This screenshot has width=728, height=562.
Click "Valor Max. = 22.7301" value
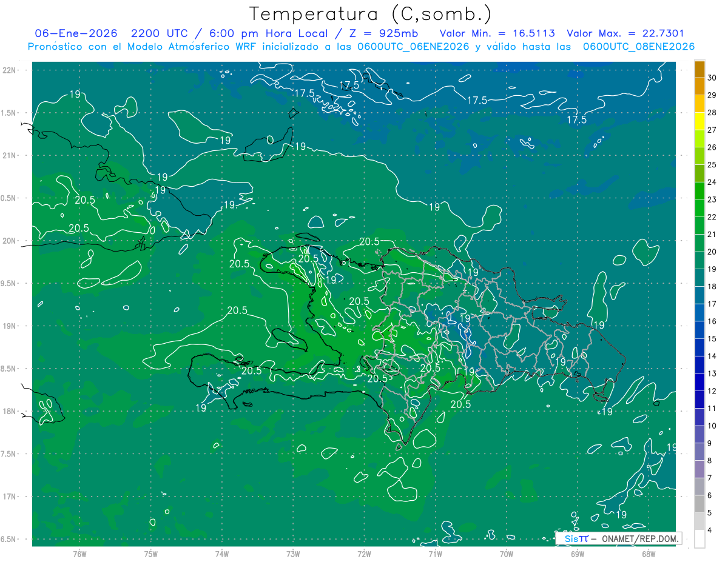pos(625,34)
